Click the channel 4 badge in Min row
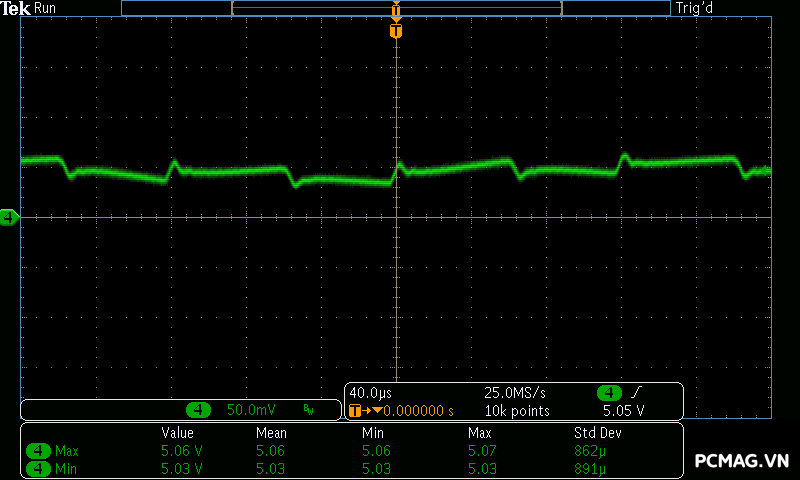 [39, 468]
